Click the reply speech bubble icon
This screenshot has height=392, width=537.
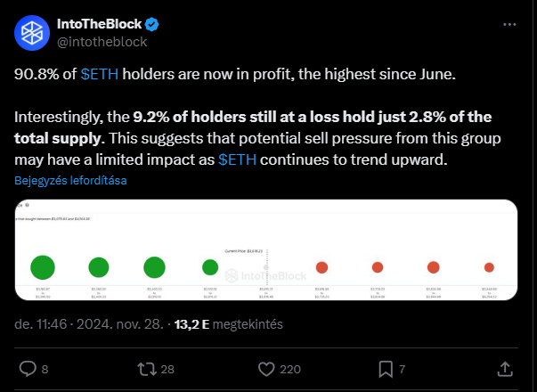[28, 369]
